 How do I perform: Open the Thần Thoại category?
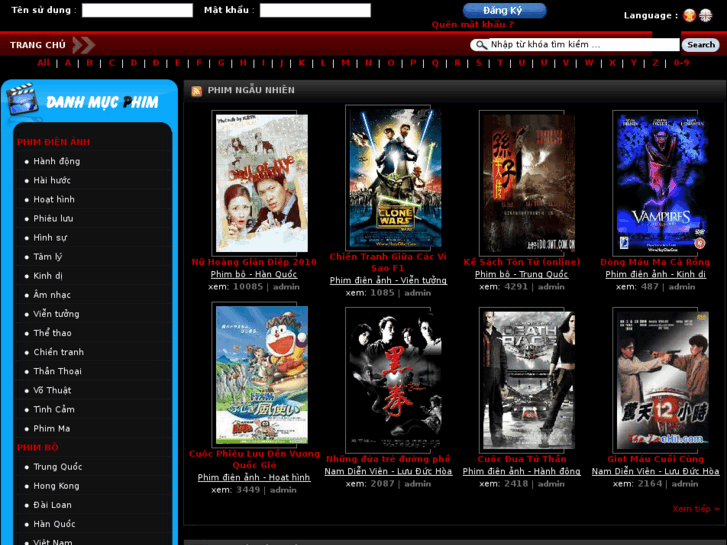(x=57, y=371)
